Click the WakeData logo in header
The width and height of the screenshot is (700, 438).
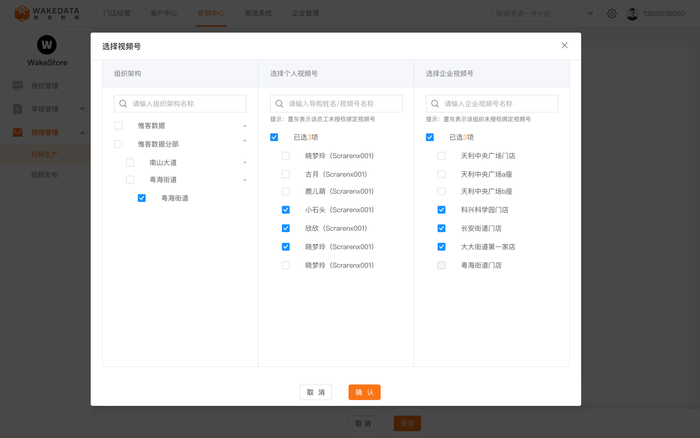pos(46,13)
